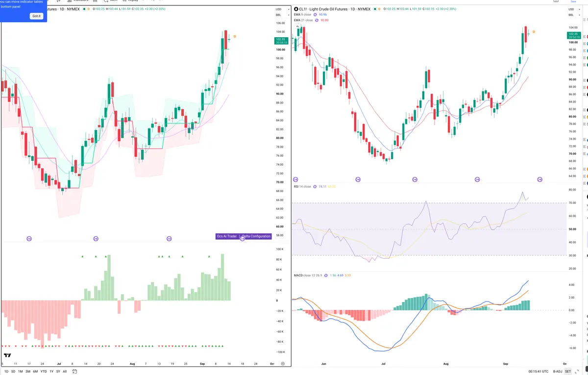Select the 5D time range
This screenshot has width=588, height=375.
13,372
